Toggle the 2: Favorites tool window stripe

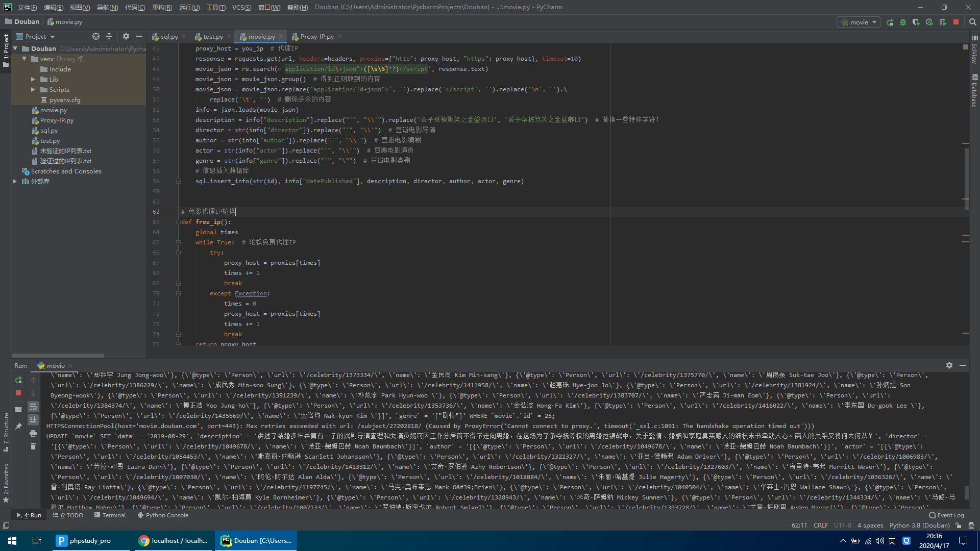coord(6,483)
